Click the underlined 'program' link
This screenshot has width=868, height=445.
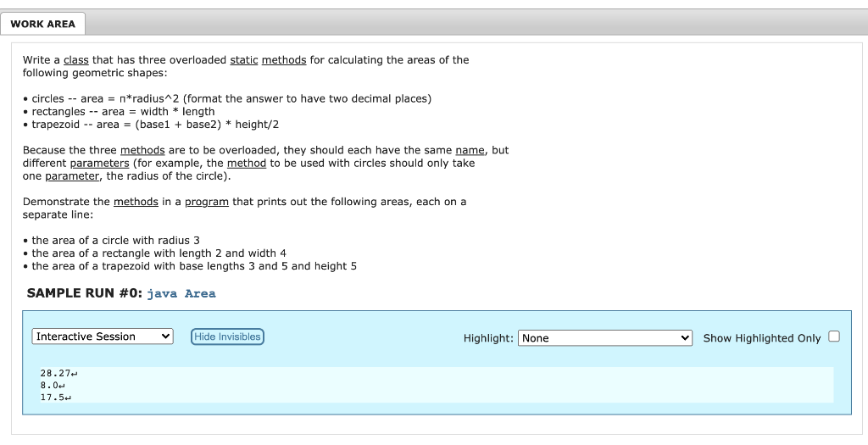click(x=207, y=202)
